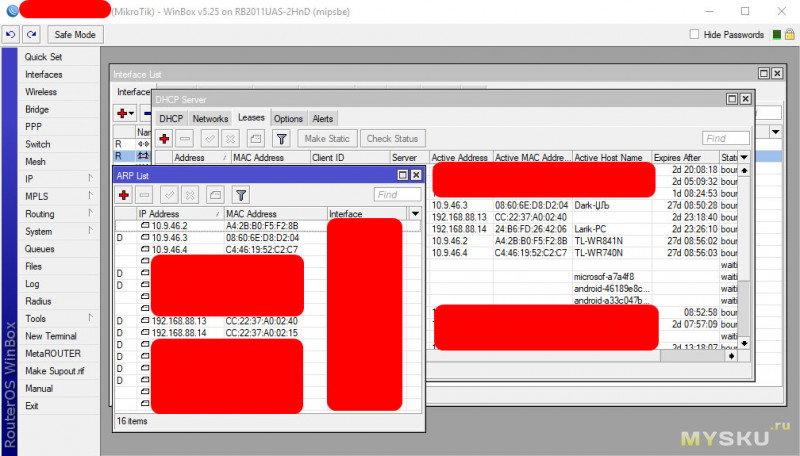Open the filter in DHCP Server
Screen dimensions: 800x456
[281, 138]
